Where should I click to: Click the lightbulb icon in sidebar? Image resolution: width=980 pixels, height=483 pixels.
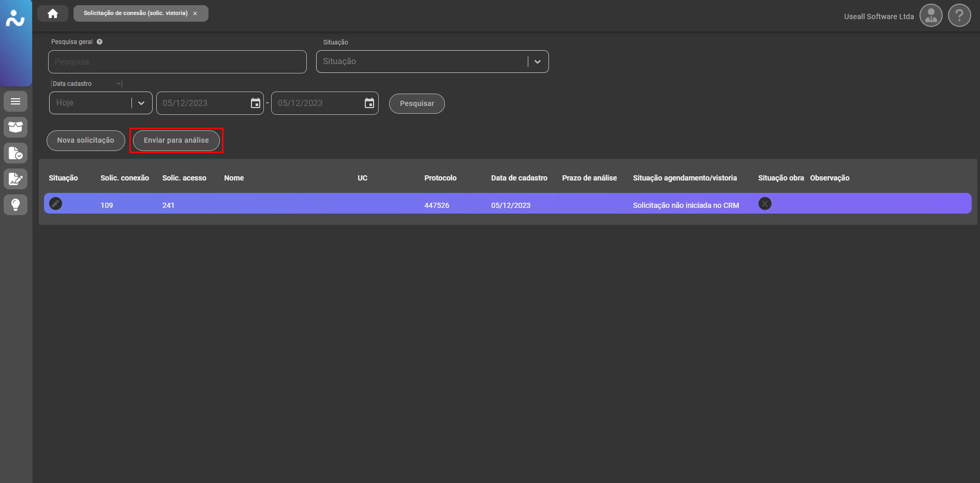(x=16, y=205)
